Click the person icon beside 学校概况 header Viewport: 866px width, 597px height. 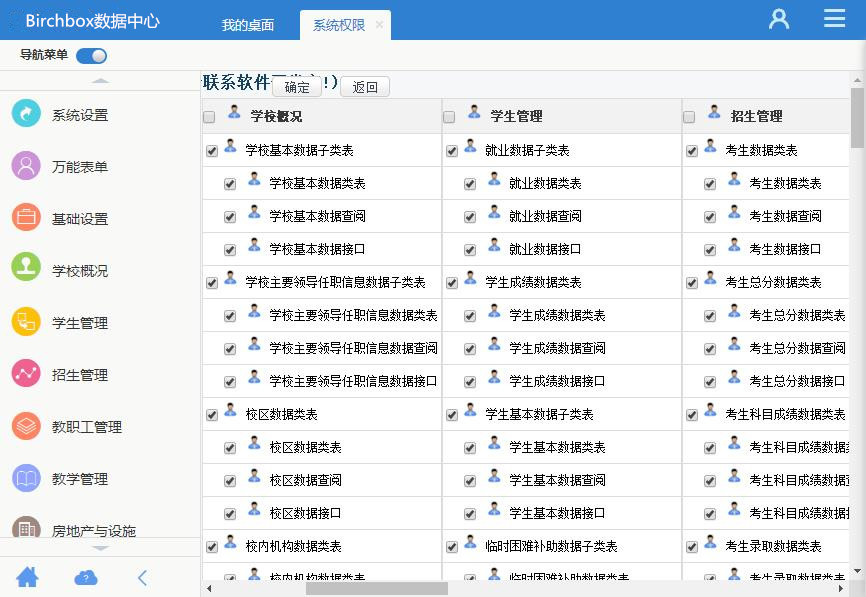[x=234, y=113]
